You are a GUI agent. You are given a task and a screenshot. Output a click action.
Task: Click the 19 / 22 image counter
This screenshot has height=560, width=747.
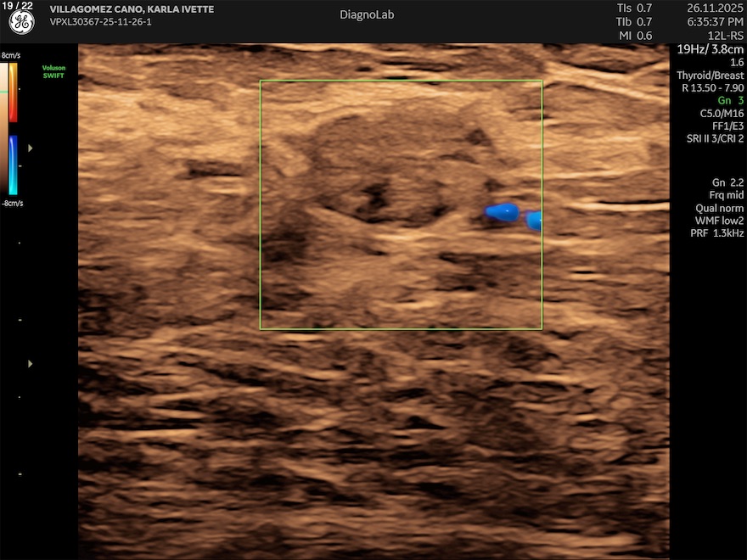point(18,5)
